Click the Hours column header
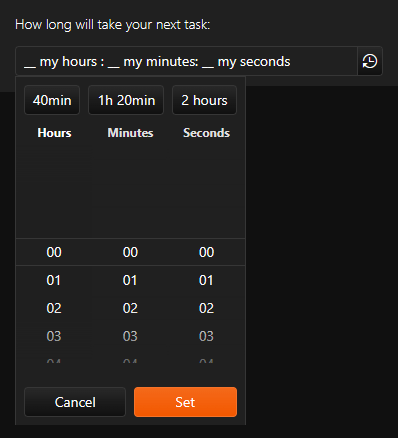The image size is (398, 438). (54, 133)
